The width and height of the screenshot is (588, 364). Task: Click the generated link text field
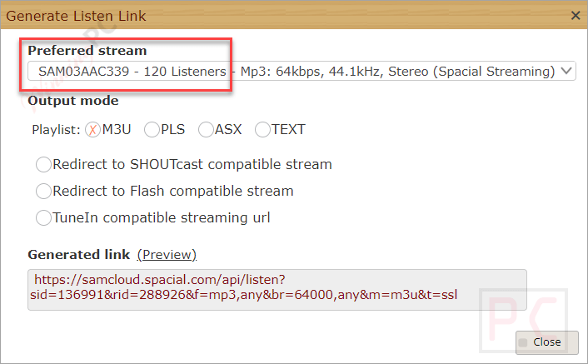click(277, 290)
